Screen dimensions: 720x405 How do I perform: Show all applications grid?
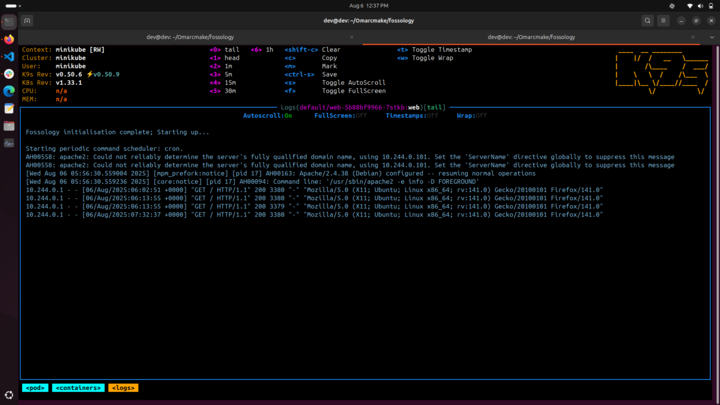[x=9, y=395]
